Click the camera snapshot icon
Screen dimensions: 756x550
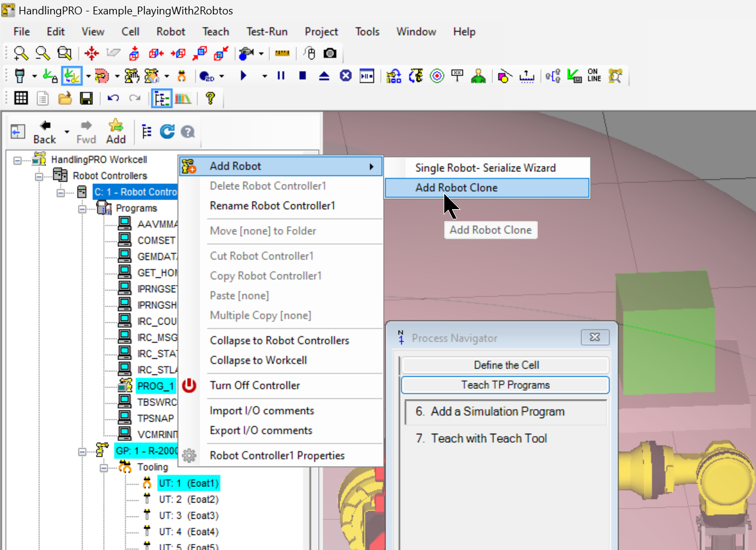click(330, 53)
